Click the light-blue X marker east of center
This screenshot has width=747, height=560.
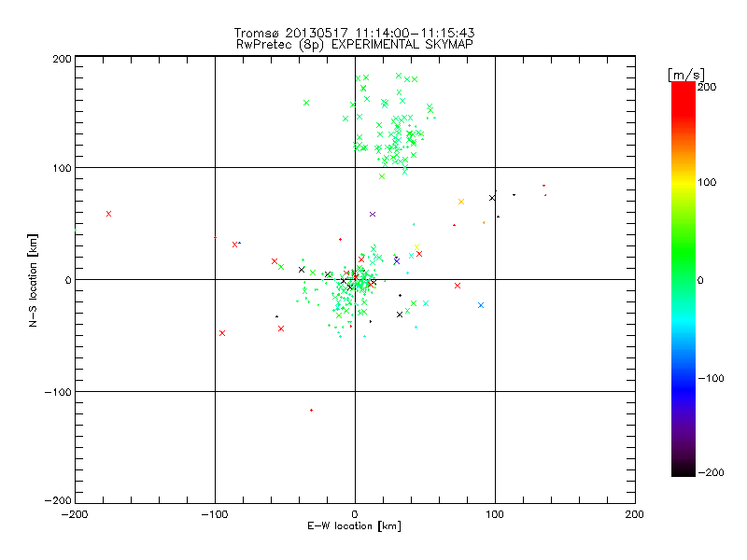click(x=481, y=305)
